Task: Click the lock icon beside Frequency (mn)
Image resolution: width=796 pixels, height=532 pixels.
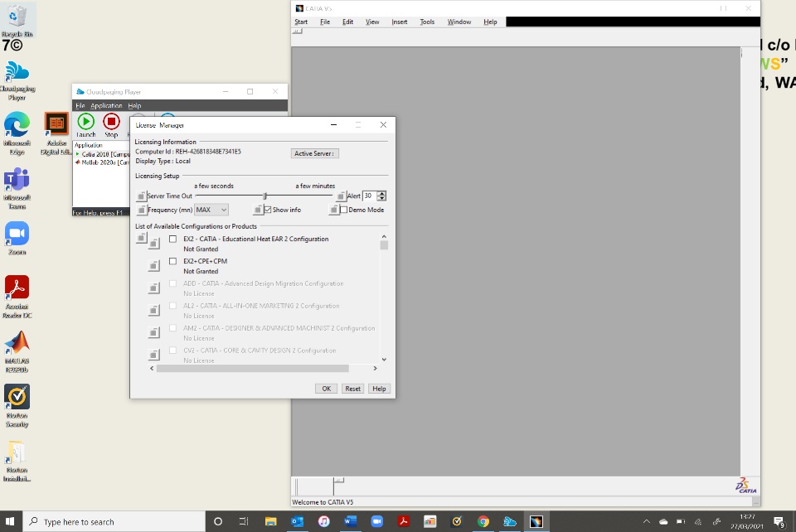Action: 141,210
